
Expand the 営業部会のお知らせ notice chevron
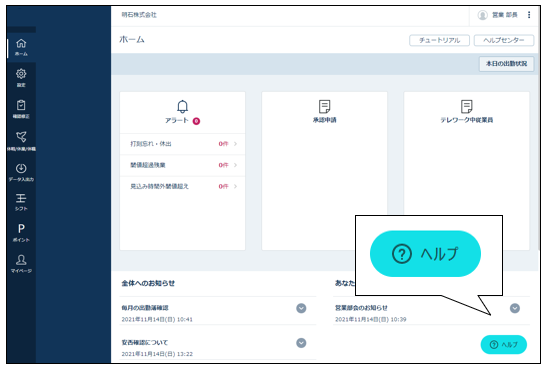[515, 308]
